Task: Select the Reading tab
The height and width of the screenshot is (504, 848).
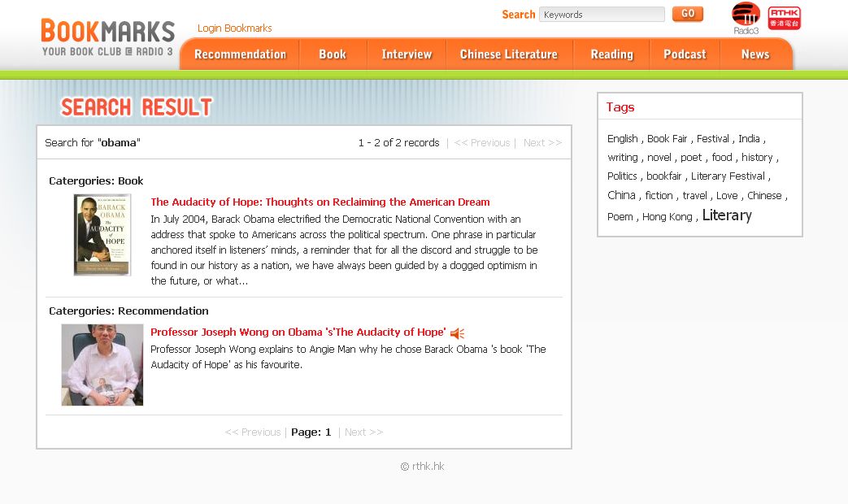Action: tap(611, 54)
